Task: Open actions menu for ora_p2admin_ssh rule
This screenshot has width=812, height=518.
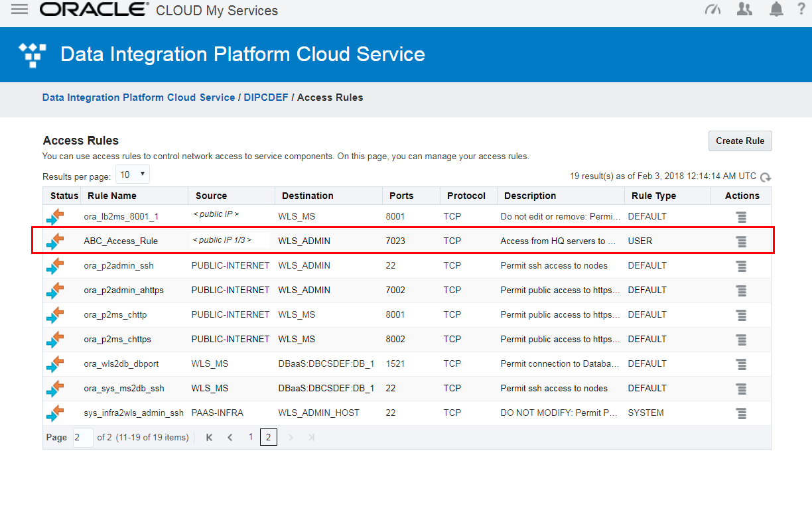Action: pos(741,266)
